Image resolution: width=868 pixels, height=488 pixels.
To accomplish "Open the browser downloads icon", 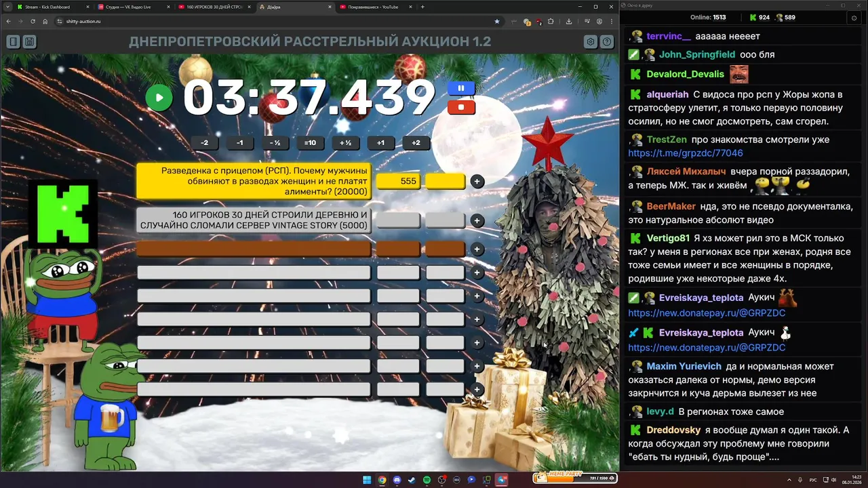I will click(569, 21).
